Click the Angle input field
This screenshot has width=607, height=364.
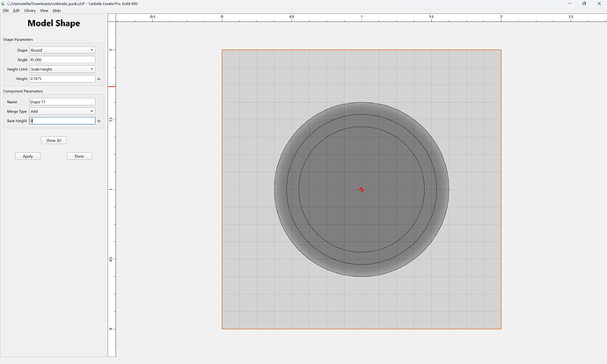click(x=62, y=60)
